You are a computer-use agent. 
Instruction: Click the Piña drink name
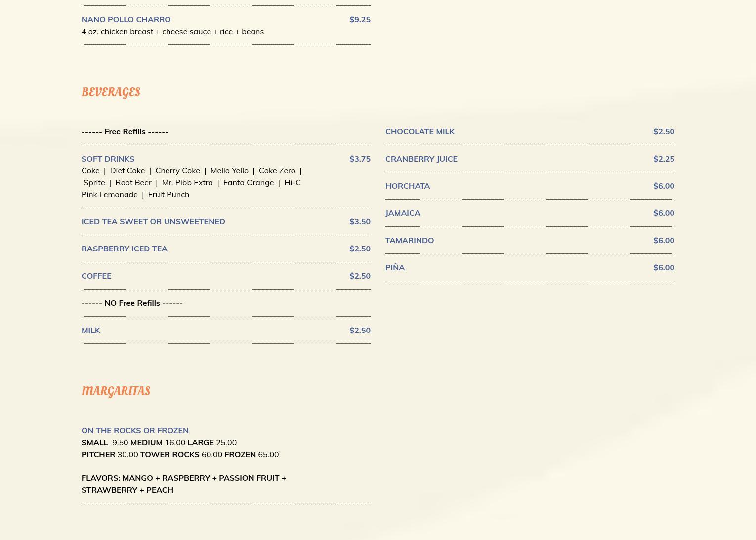pos(395,267)
